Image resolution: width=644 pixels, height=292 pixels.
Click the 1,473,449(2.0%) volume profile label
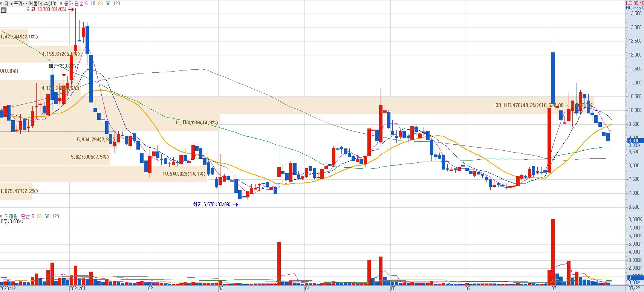(x=19, y=37)
